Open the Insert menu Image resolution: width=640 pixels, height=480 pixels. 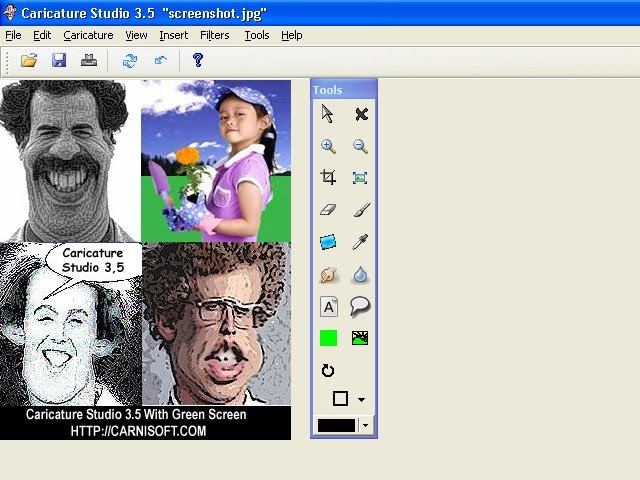[174, 36]
